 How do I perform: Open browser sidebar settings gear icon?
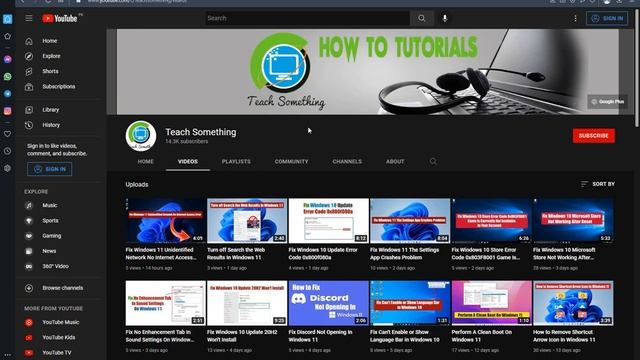7,168
